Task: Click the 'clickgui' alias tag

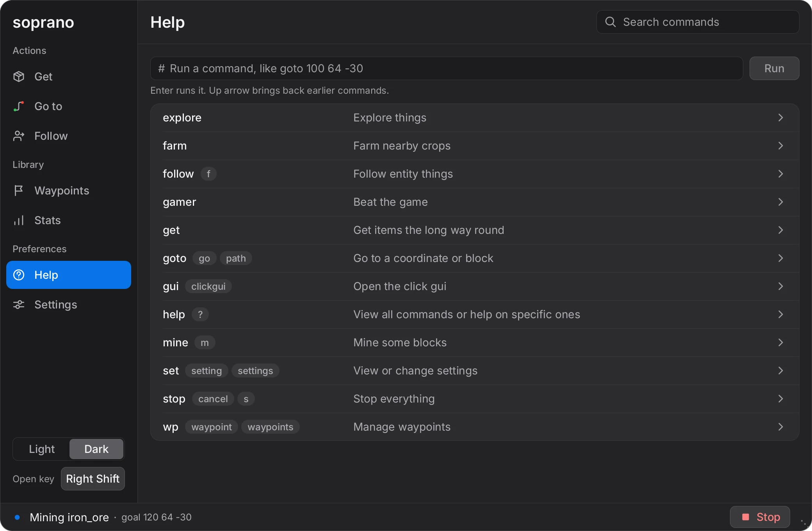Action: [208, 286]
